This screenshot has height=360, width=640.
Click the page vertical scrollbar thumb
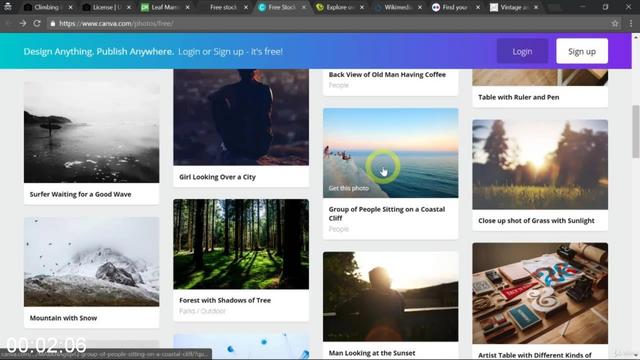click(x=636, y=131)
